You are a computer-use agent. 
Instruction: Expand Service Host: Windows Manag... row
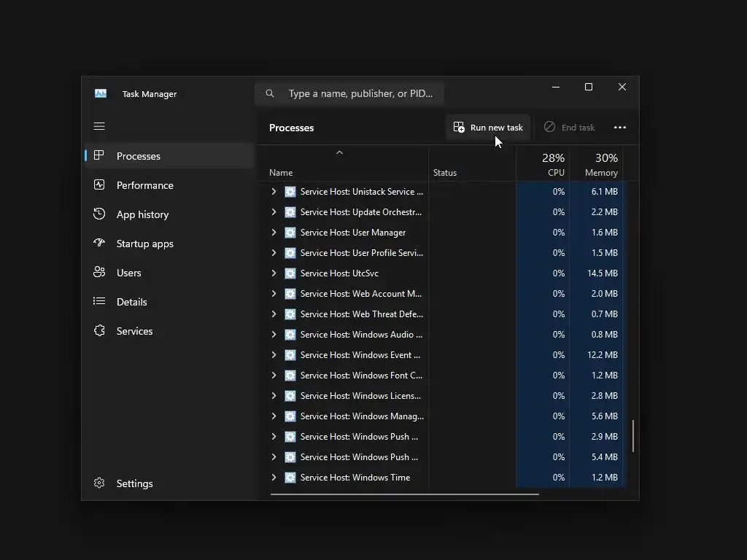click(274, 416)
